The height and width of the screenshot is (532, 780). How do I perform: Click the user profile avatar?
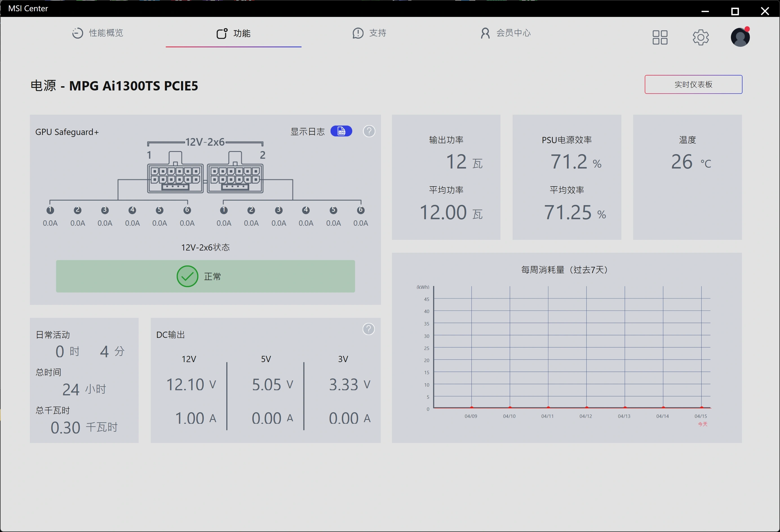point(740,37)
